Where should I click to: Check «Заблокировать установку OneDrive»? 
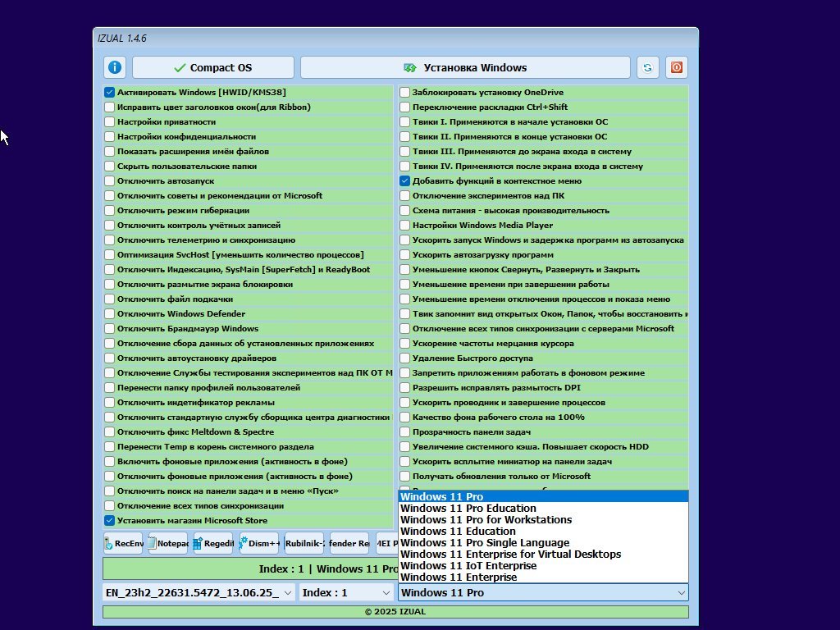coord(404,92)
